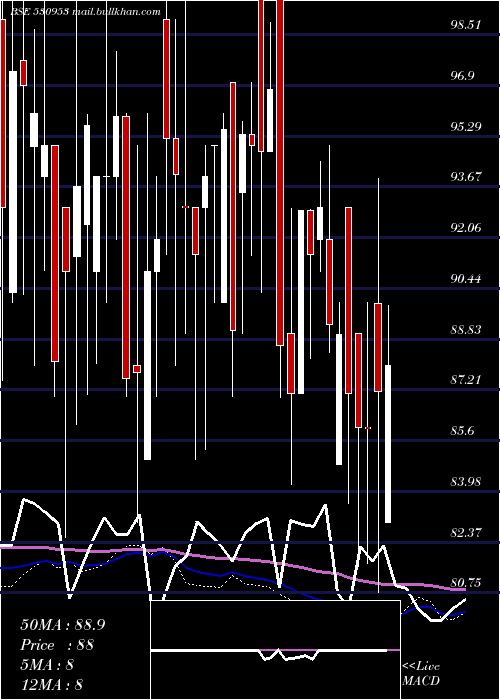
Task: Click the 80.75 price axis label
Action: point(466,583)
